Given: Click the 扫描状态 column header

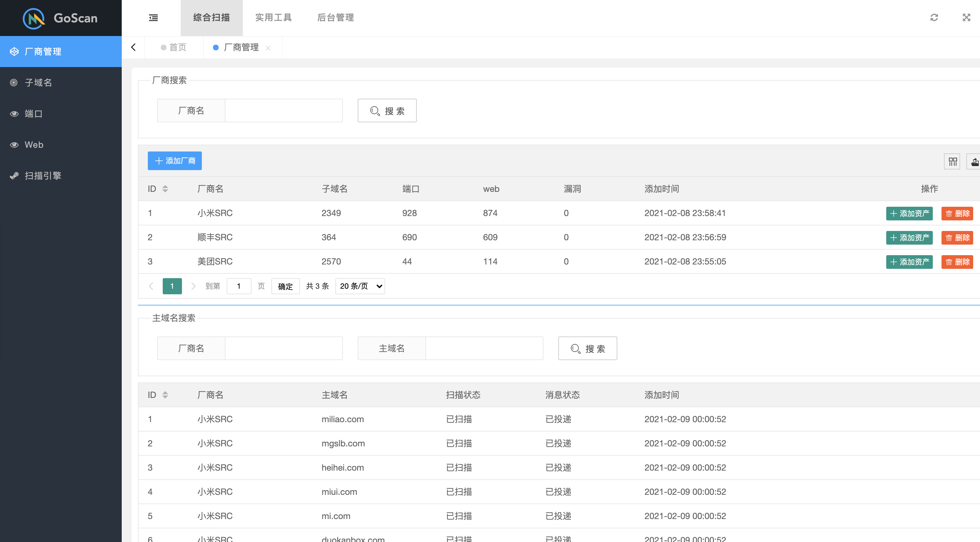Looking at the screenshot, I should [463, 395].
